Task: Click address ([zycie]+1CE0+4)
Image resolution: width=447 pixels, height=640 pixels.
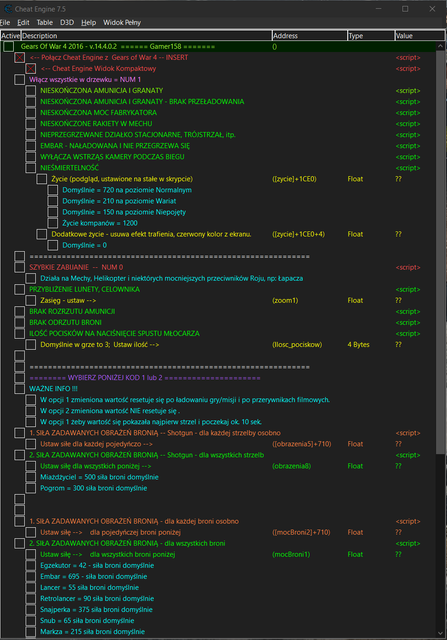Action: (298, 234)
